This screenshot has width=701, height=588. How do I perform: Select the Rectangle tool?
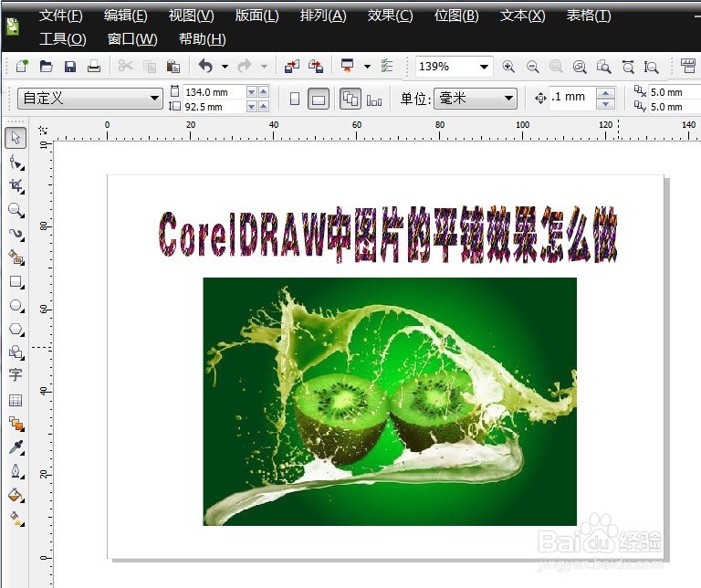pos(16,282)
